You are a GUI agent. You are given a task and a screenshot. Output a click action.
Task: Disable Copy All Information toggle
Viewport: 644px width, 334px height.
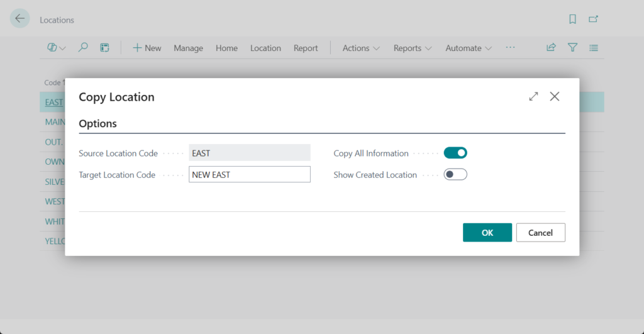pyautogui.click(x=455, y=153)
